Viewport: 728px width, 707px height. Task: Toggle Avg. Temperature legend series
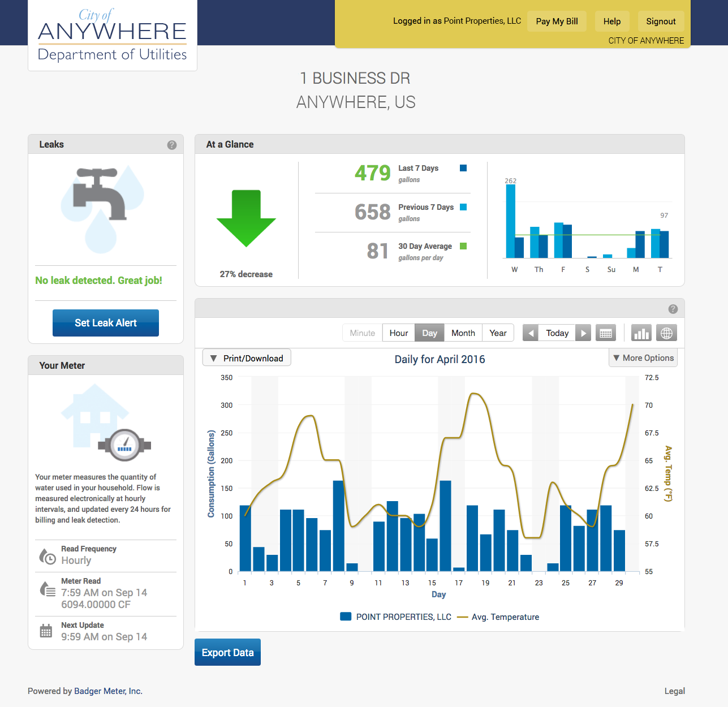tap(498, 617)
